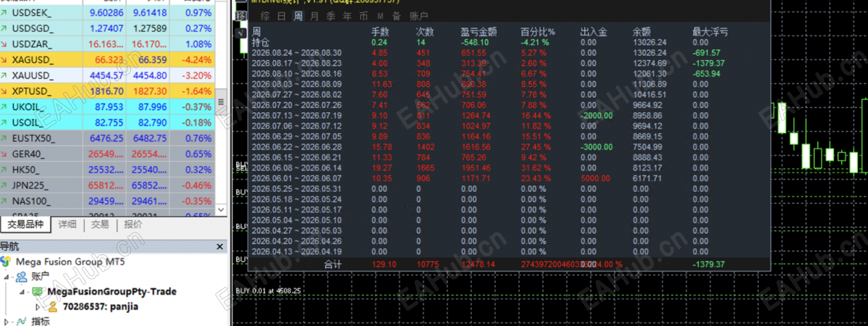Click the -1379.37 value in 2026.08.17 row
The width and height of the screenshot is (868, 326).
coord(709,63)
